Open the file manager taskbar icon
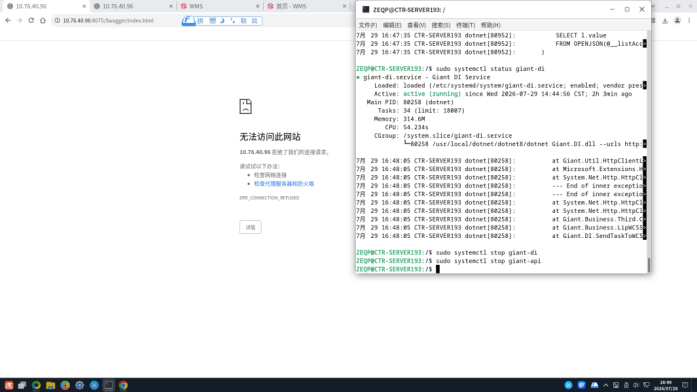 click(x=50, y=385)
